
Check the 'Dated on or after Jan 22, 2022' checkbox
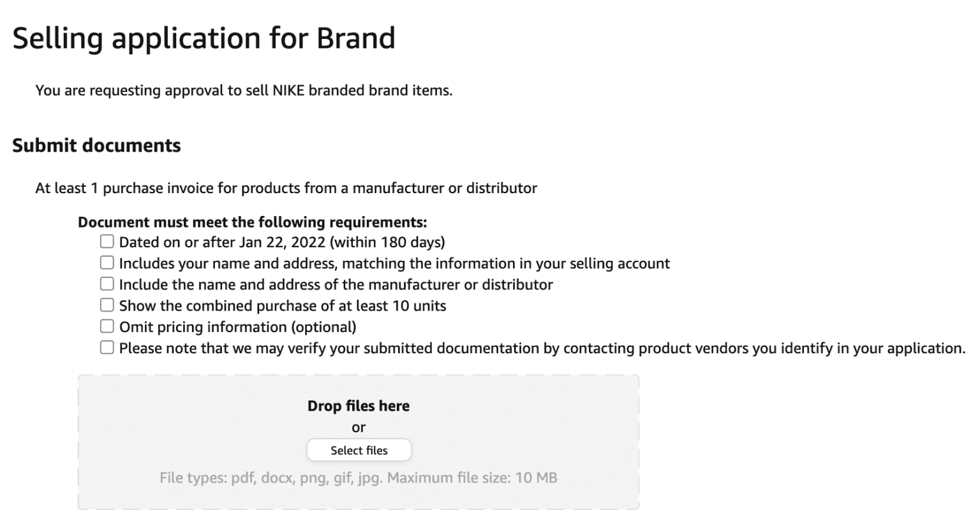(x=107, y=242)
